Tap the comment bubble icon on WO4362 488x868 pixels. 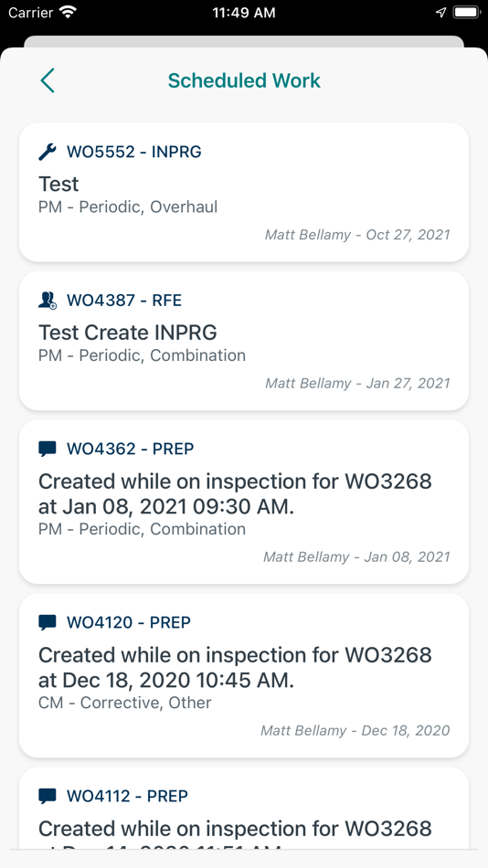pyautogui.click(x=48, y=449)
